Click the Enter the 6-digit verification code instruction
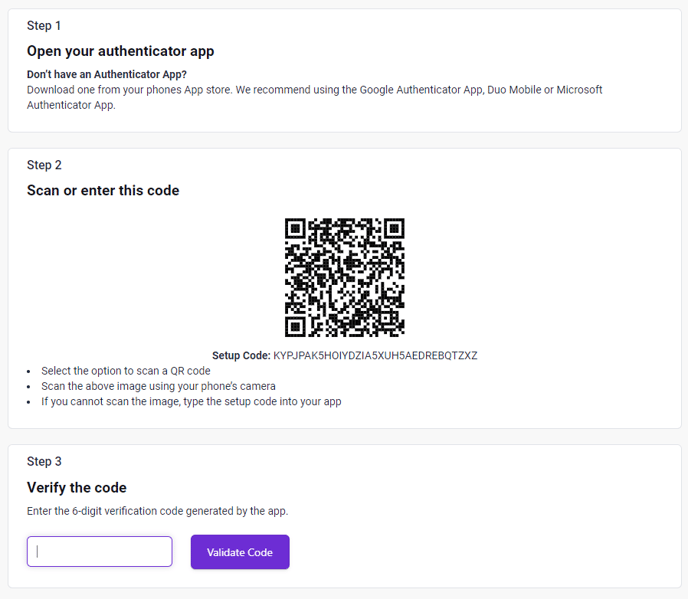Viewport: 688px width, 599px height. coord(158,511)
